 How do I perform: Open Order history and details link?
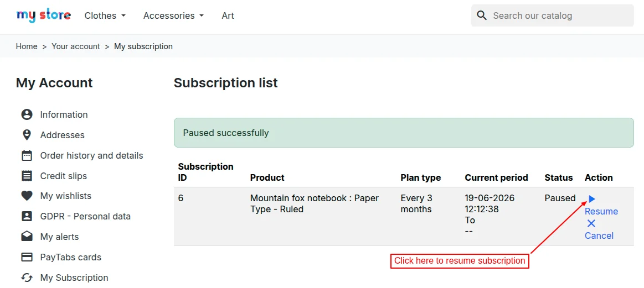point(91,155)
